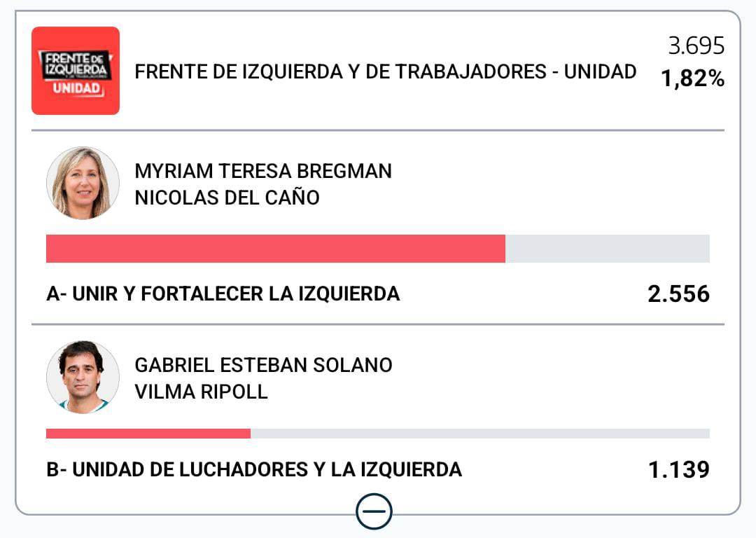Select candidate name Myriam Teresa Bregman
Screen dimensions: 756x538
pos(263,171)
